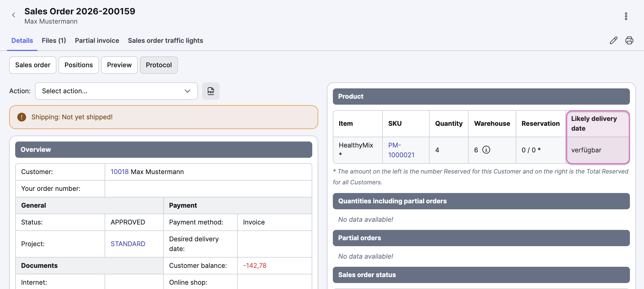Click the Protocol button

pyautogui.click(x=159, y=65)
